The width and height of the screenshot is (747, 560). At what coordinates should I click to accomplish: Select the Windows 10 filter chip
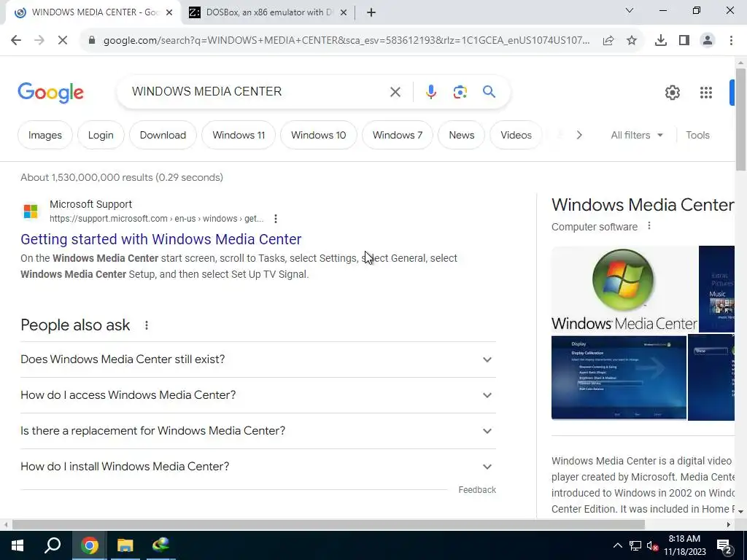(318, 135)
